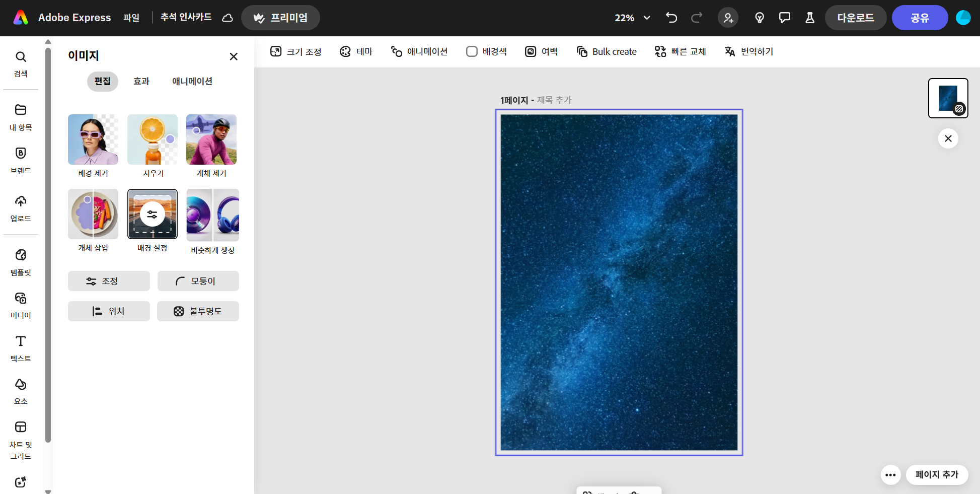This screenshot has width=980, height=494.
Task: Close the 이미지 image panel
Action: coord(234,56)
